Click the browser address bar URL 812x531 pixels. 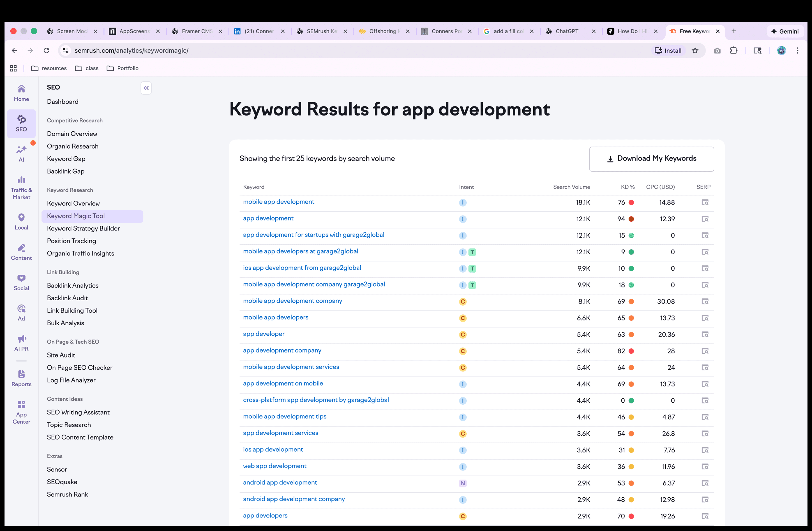click(x=131, y=51)
